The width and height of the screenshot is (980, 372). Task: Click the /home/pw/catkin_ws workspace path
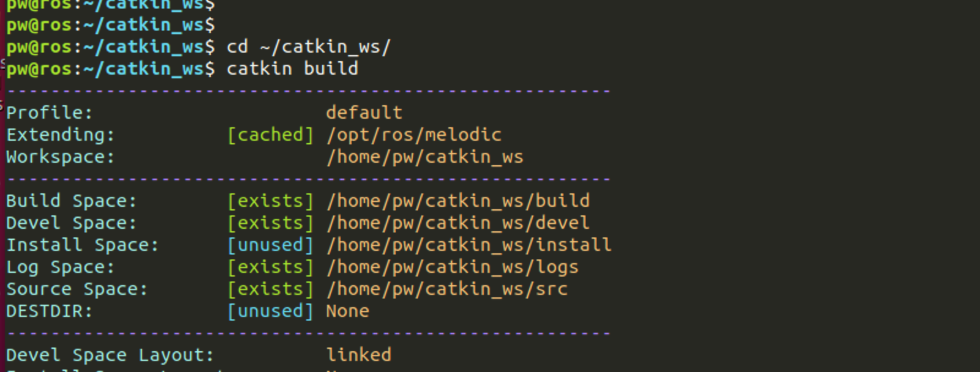425,157
